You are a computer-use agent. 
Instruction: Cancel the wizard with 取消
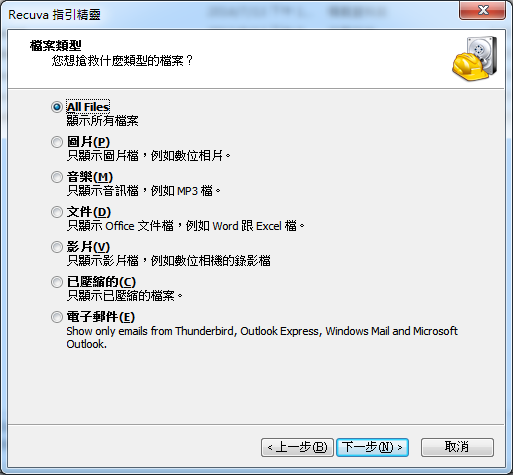457,447
